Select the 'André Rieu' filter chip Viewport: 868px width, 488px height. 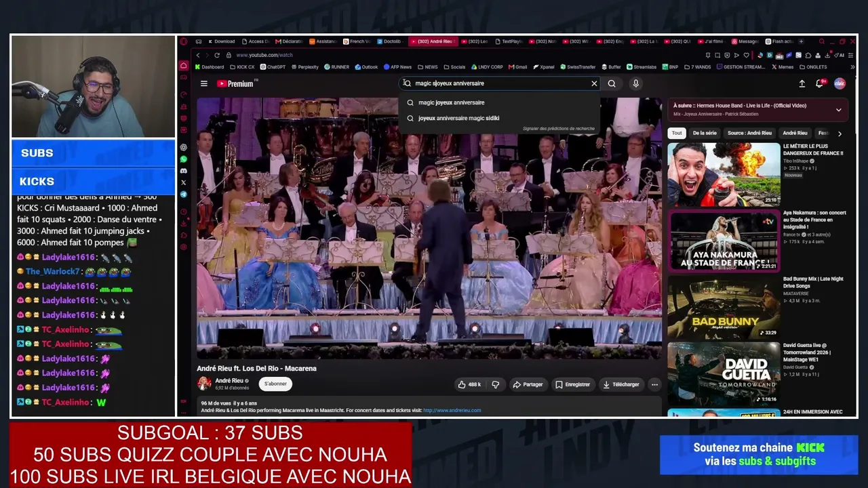click(795, 134)
